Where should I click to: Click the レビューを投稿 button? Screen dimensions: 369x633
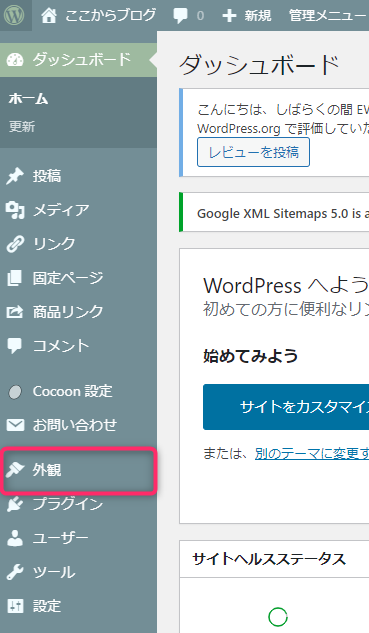coord(254,152)
